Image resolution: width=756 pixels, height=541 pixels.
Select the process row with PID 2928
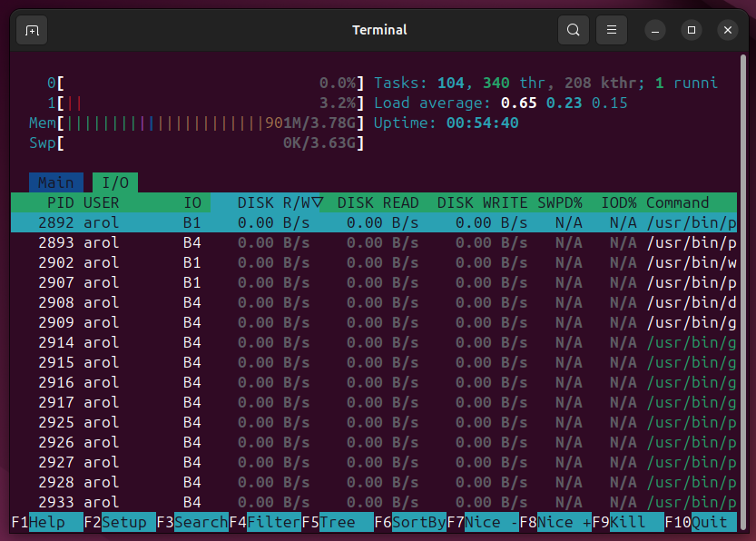tap(374, 483)
